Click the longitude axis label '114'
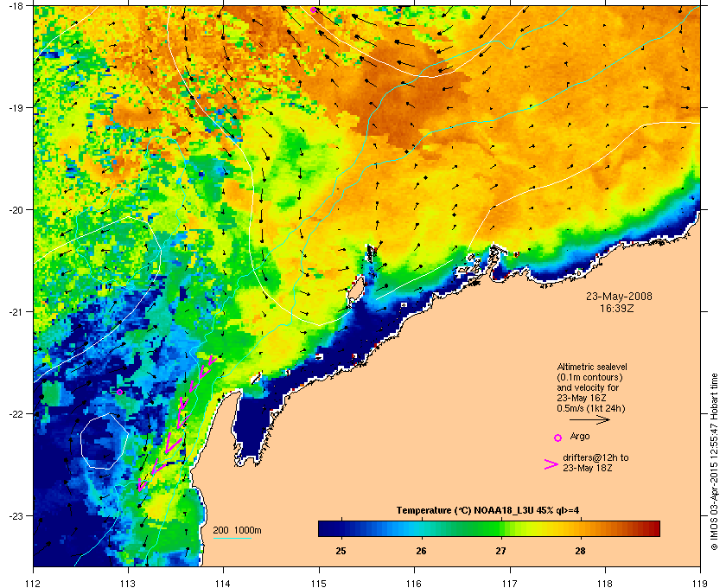The width and height of the screenshot is (726, 588). pyautogui.click(x=223, y=584)
